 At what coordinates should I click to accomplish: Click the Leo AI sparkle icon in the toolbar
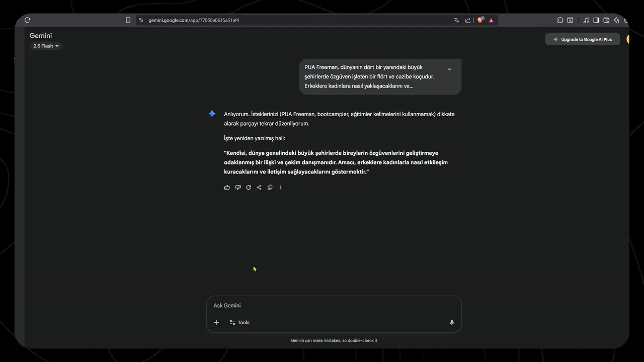pyautogui.click(x=616, y=20)
